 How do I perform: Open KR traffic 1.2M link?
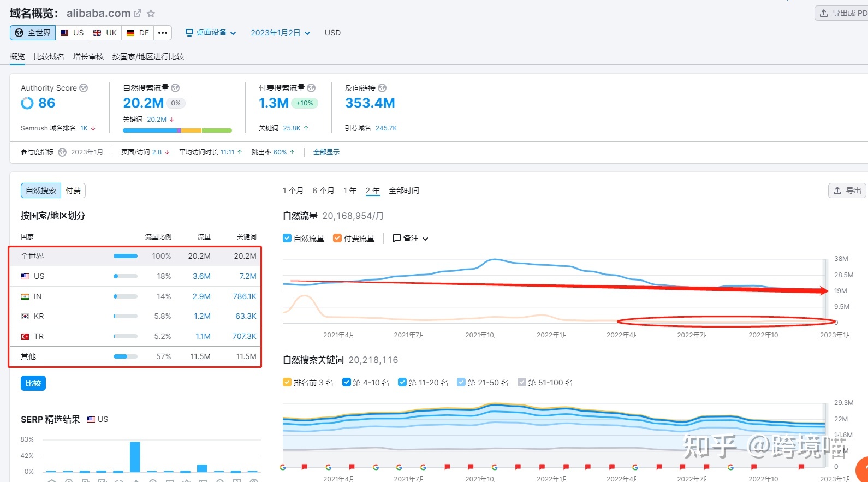(203, 316)
